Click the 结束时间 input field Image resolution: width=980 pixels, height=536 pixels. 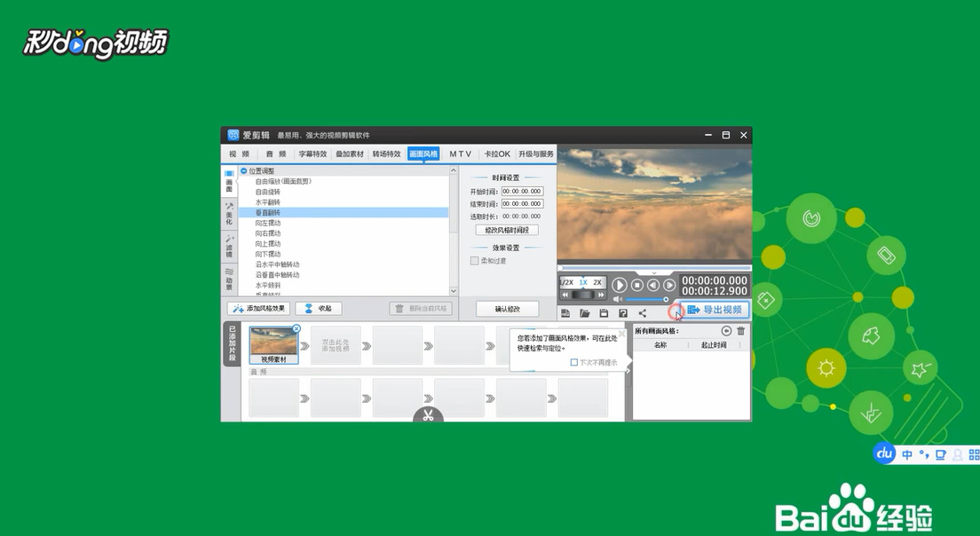[522, 203]
